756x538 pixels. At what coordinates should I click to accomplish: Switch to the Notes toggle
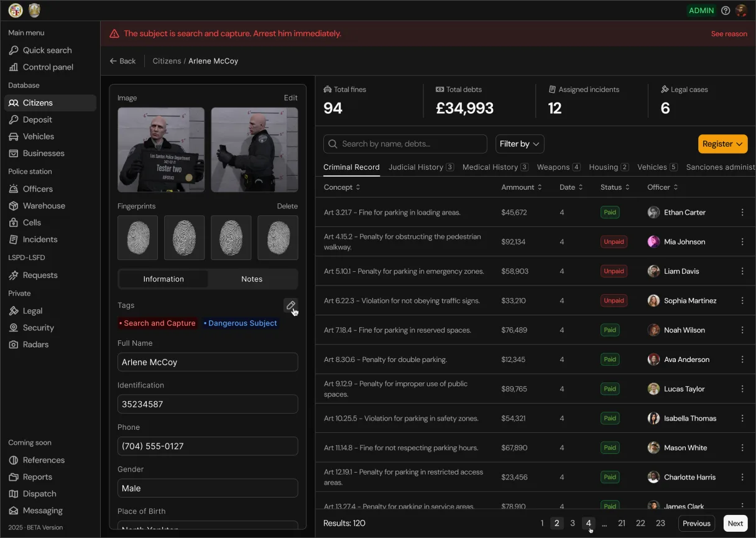(252, 279)
